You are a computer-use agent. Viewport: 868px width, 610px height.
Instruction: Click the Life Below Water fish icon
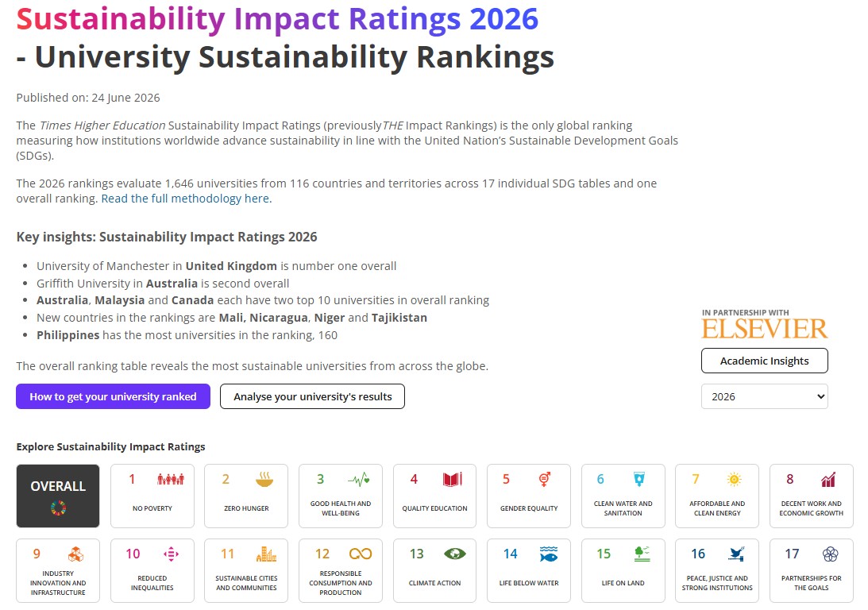(549, 554)
